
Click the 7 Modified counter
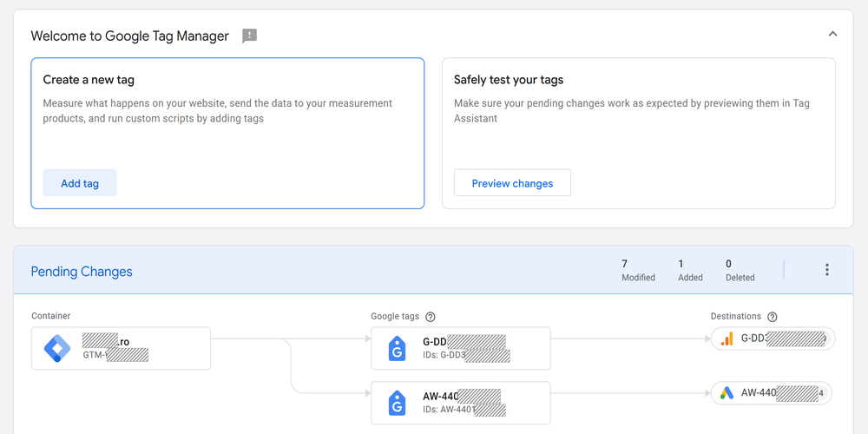(638, 270)
